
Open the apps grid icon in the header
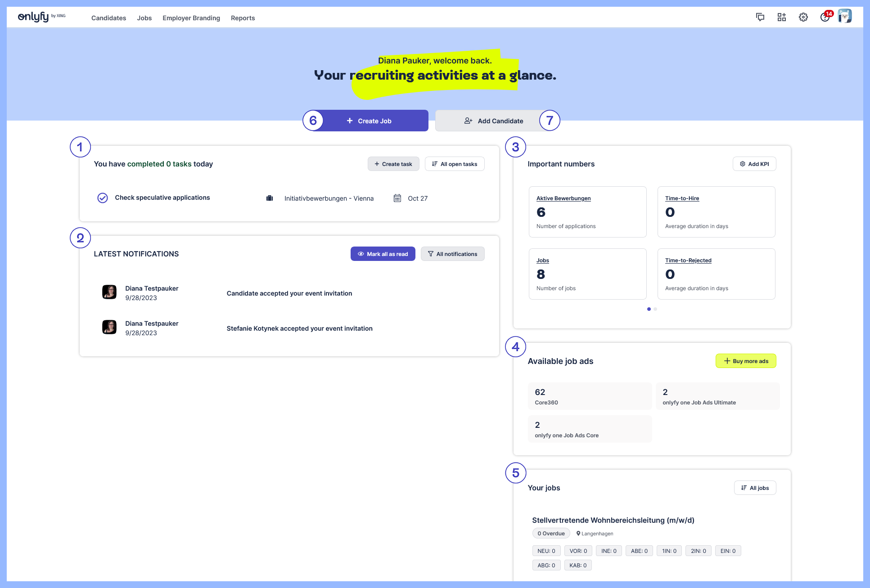[782, 17]
